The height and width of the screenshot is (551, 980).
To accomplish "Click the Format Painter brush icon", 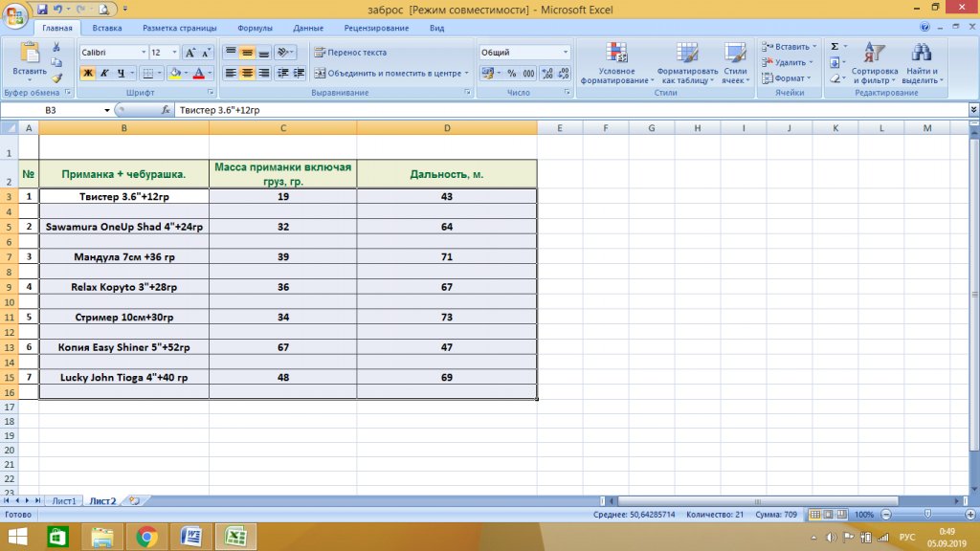I will point(56,78).
